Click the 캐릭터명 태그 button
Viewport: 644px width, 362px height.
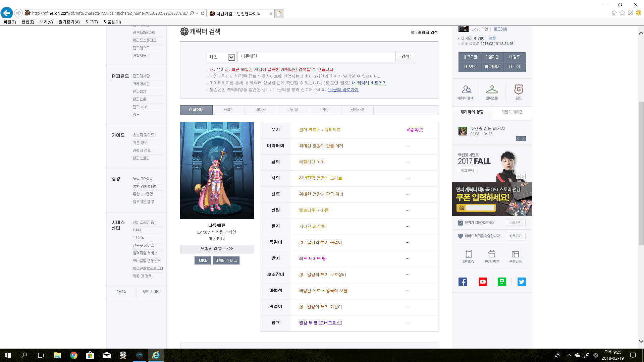pos(226,260)
